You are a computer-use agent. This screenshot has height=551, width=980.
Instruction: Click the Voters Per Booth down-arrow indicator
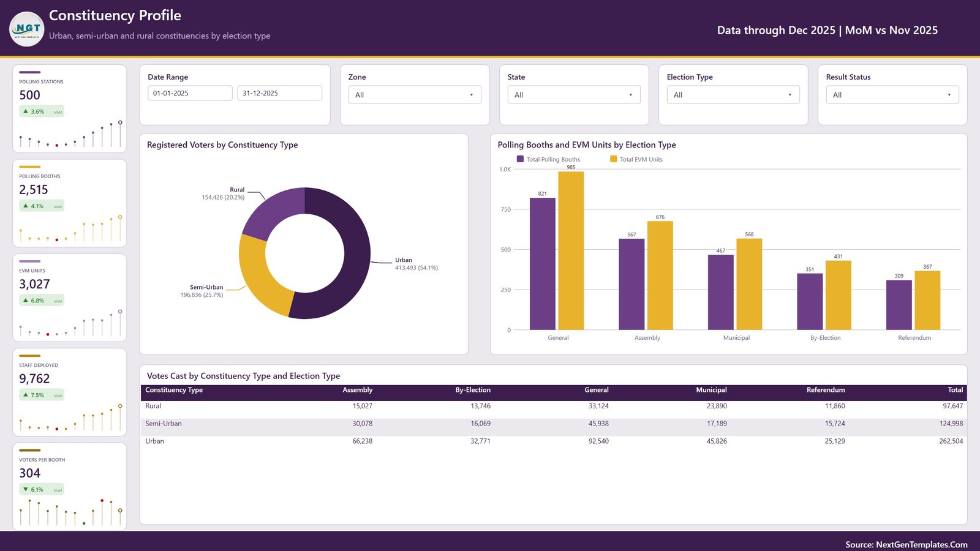click(25, 489)
